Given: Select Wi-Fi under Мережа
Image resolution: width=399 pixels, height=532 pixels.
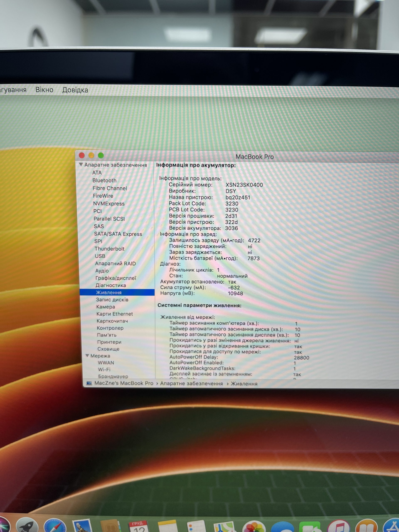Looking at the screenshot, I should pos(104,369).
